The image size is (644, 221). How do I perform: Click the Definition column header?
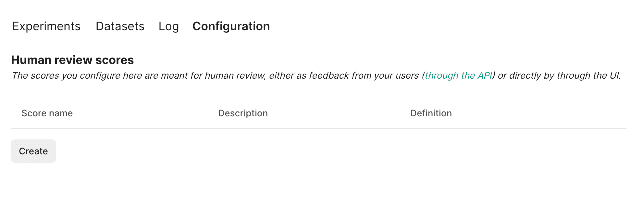(431, 113)
